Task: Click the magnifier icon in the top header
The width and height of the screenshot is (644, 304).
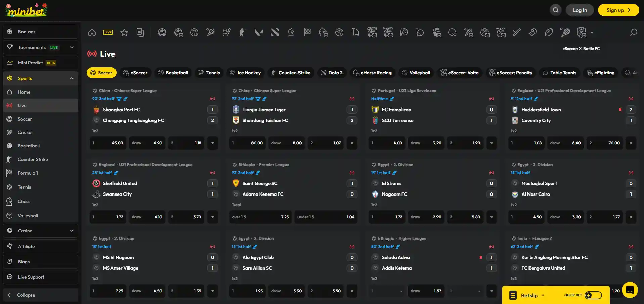Action: coord(556,10)
